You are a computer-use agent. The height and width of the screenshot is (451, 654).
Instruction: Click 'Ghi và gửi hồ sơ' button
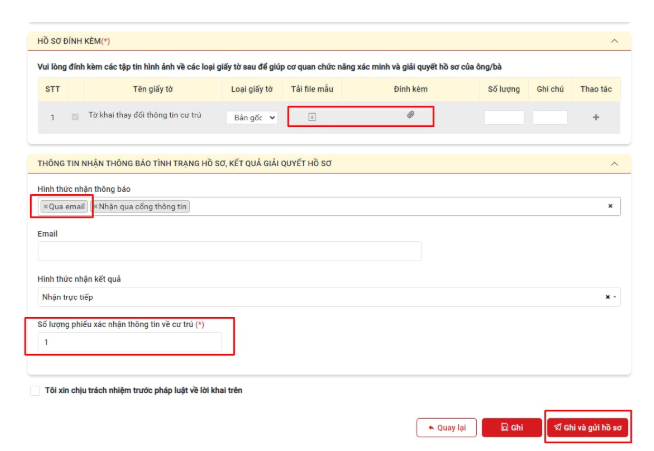click(587, 428)
